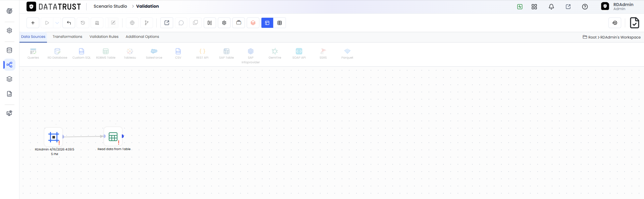Click the toolbar export arrow icon
The height and width of the screenshot is (199, 644).
167,23
